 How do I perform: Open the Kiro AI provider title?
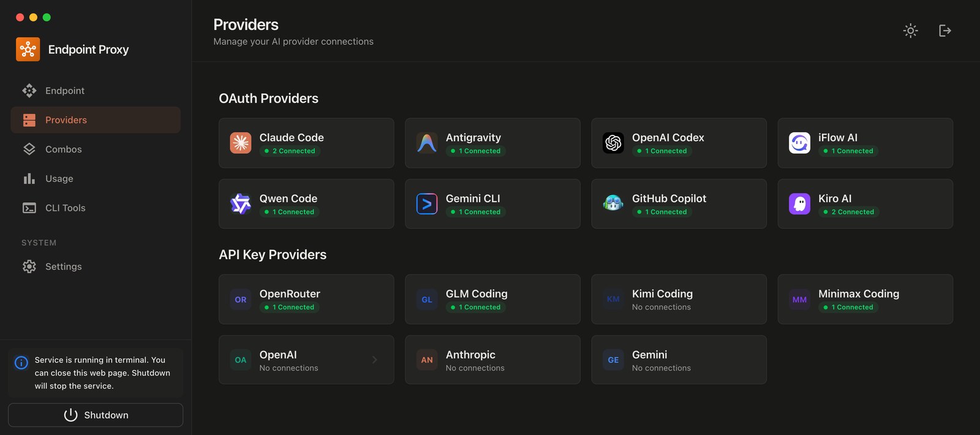pos(835,199)
